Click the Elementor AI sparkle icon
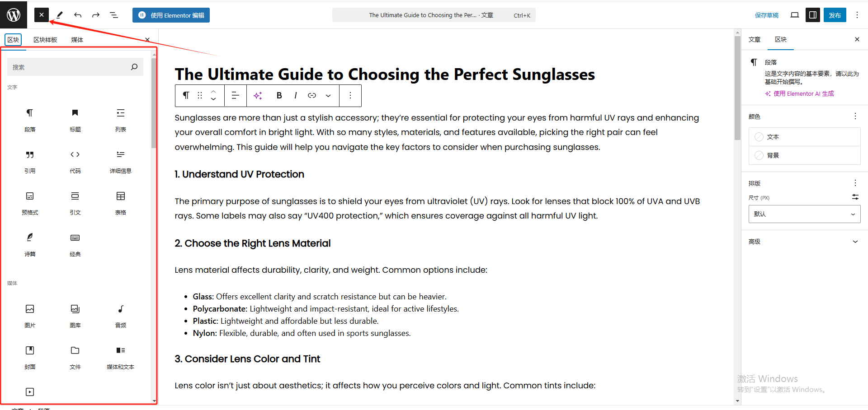 [258, 95]
